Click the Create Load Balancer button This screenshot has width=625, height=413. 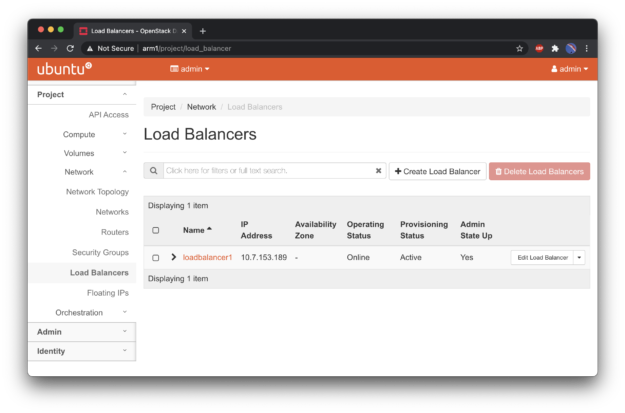pyautogui.click(x=437, y=171)
